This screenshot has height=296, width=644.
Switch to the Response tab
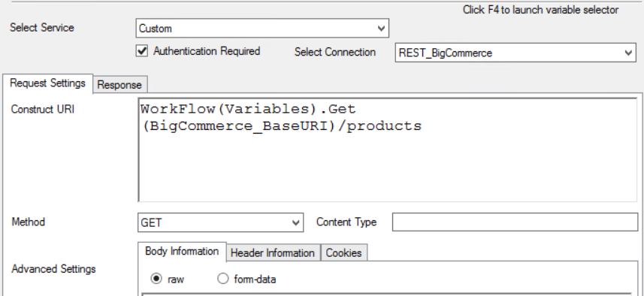pyautogui.click(x=119, y=85)
